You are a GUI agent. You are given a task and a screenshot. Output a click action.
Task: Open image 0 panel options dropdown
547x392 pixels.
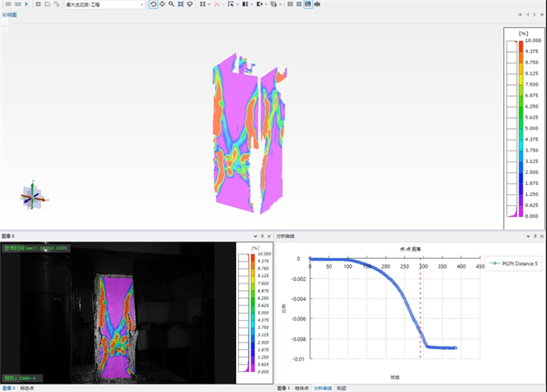(254, 234)
